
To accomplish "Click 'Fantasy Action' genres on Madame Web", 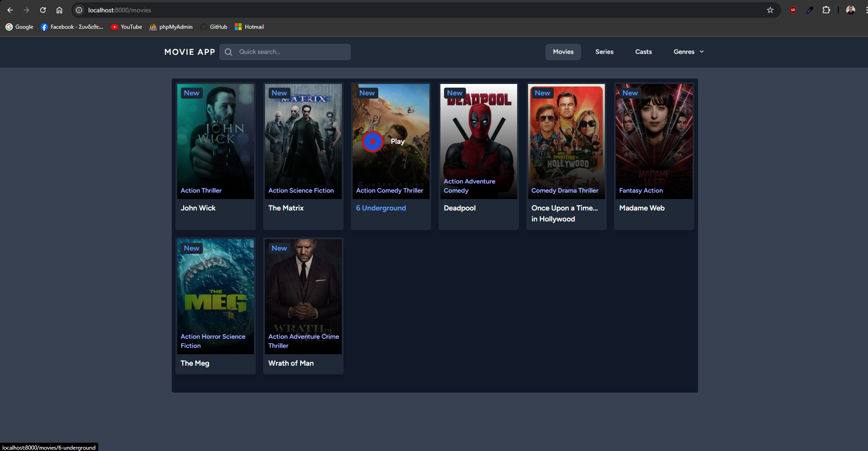I will pos(641,191).
